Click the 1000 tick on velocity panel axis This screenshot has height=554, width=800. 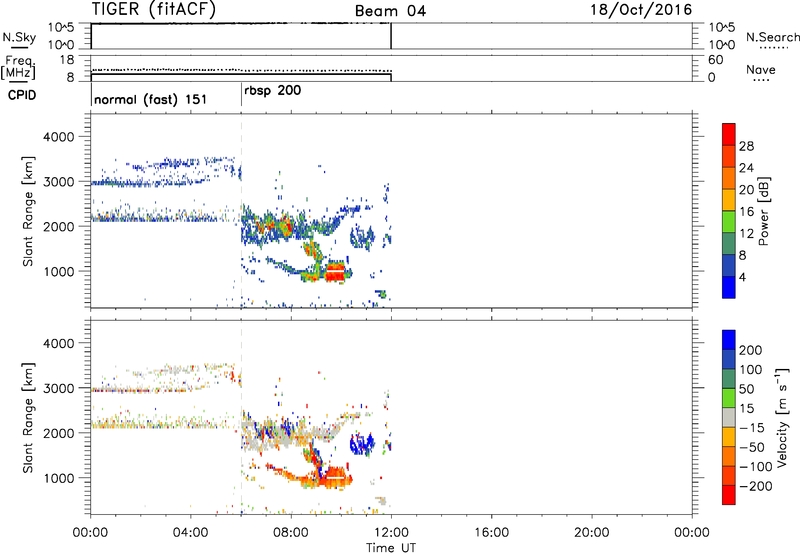[x=58, y=478]
